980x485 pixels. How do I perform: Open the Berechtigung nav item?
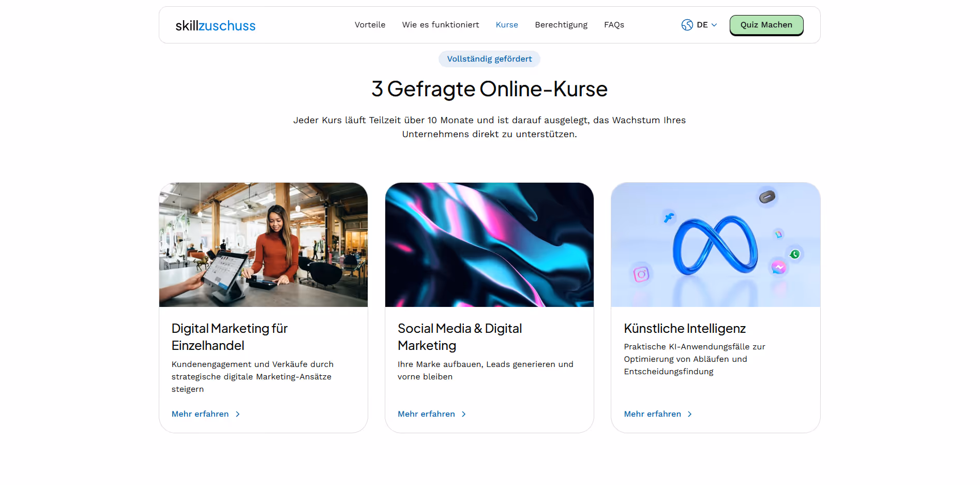tap(561, 25)
